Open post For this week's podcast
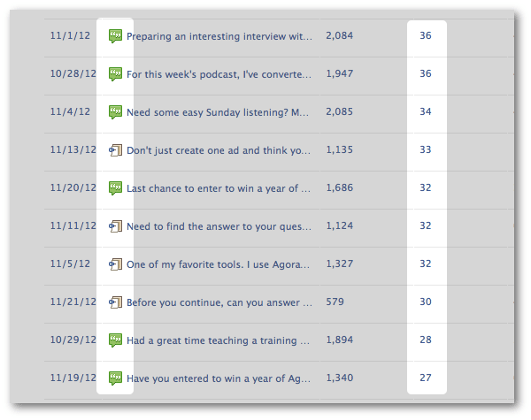Viewport: 531px width, 420px height. tap(219, 74)
